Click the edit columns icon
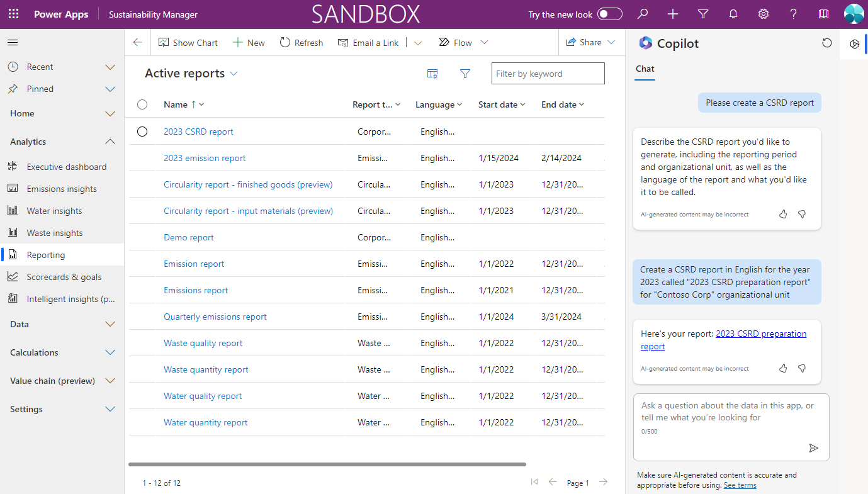This screenshot has height=494, width=868. [x=432, y=74]
